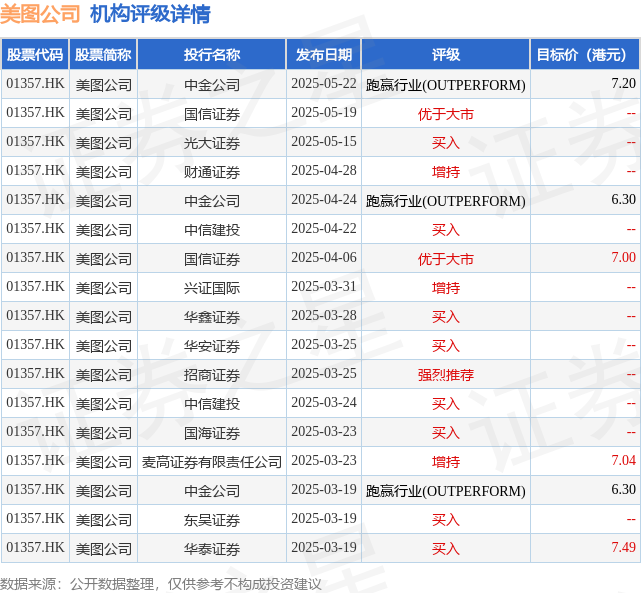Click the date 2025-05-22
Viewport: 641px width, 593px height.
point(324,84)
